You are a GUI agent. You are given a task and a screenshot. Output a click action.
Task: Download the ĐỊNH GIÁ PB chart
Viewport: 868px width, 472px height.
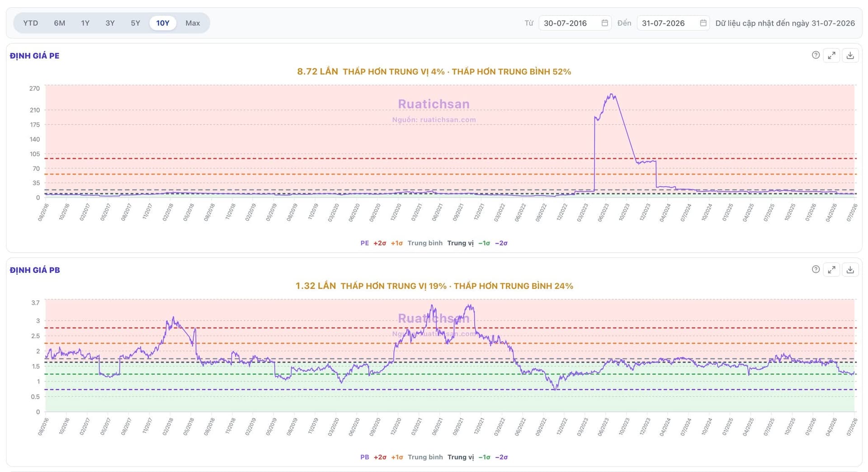850,269
